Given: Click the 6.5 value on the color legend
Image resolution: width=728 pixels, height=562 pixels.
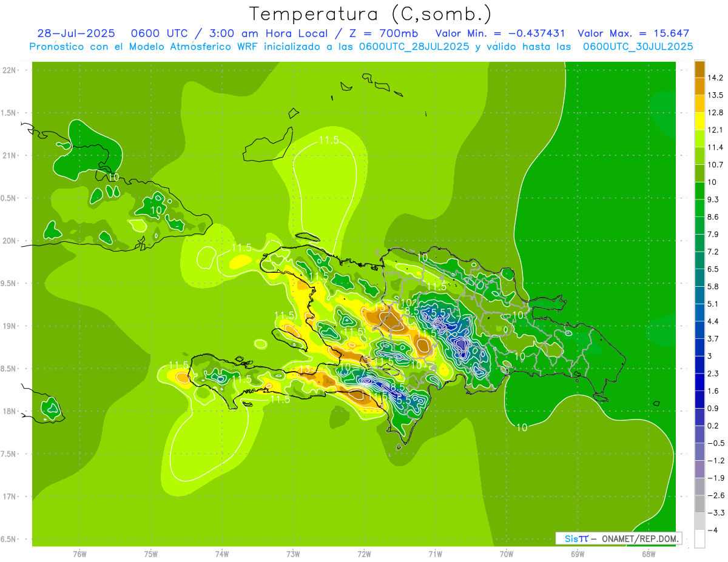Looking at the screenshot, I should (x=713, y=269).
